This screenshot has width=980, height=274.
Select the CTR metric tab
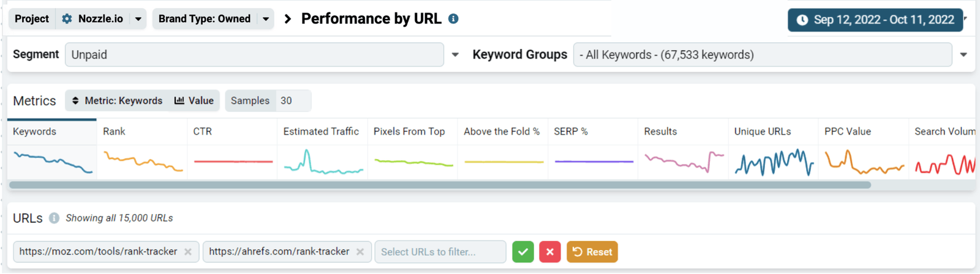pyautogui.click(x=232, y=149)
